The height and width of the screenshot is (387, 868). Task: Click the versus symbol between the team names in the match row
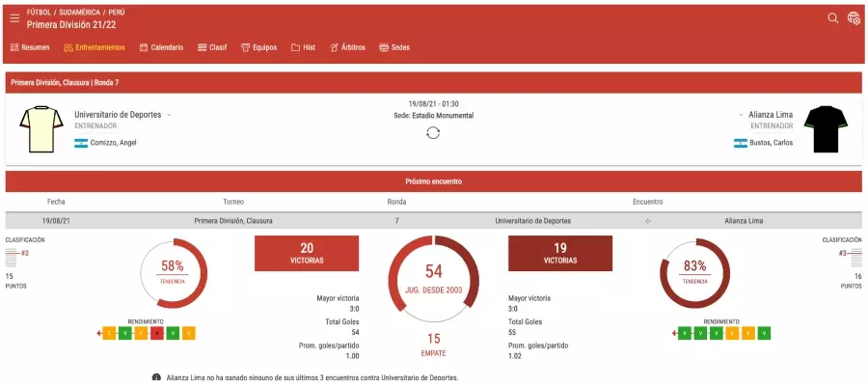point(648,221)
